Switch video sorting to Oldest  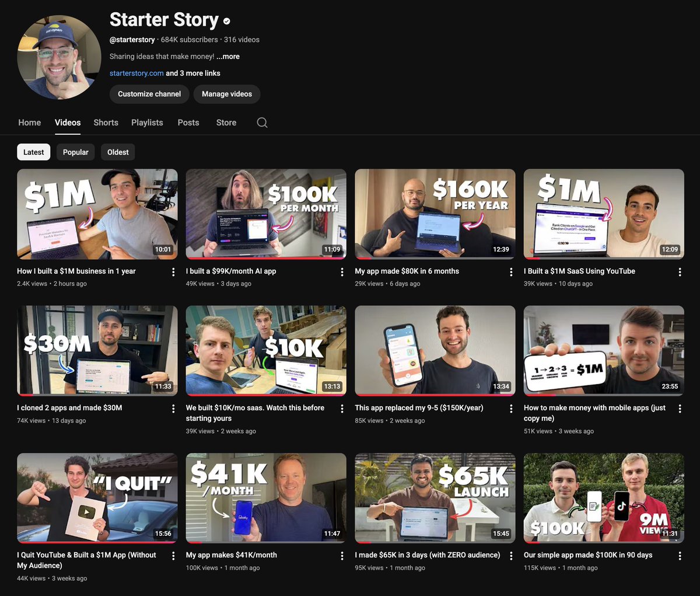pyautogui.click(x=118, y=152)
